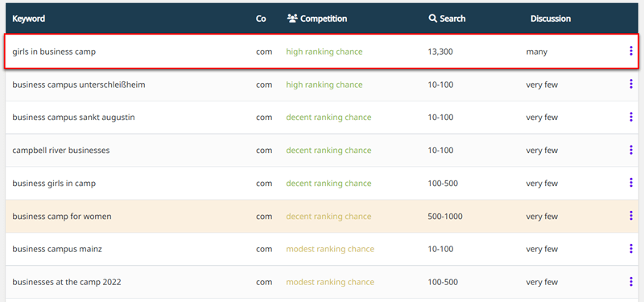Click the magnifier icon in Search header
Image resolution: width=644 pixels, height=302 pixels.
click(x=432, y=19)
